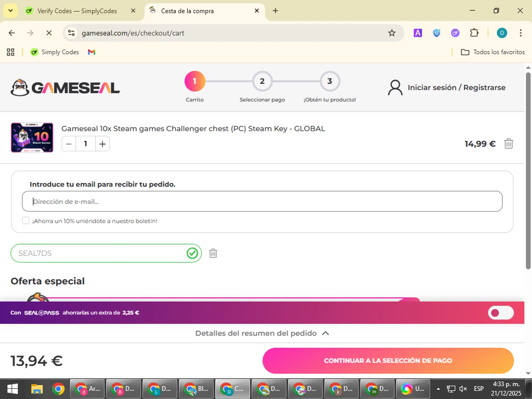The height and width of the screenshot is (399, 532).
Task: Show hidden system tray icons
Action: (x=438, y=389)
